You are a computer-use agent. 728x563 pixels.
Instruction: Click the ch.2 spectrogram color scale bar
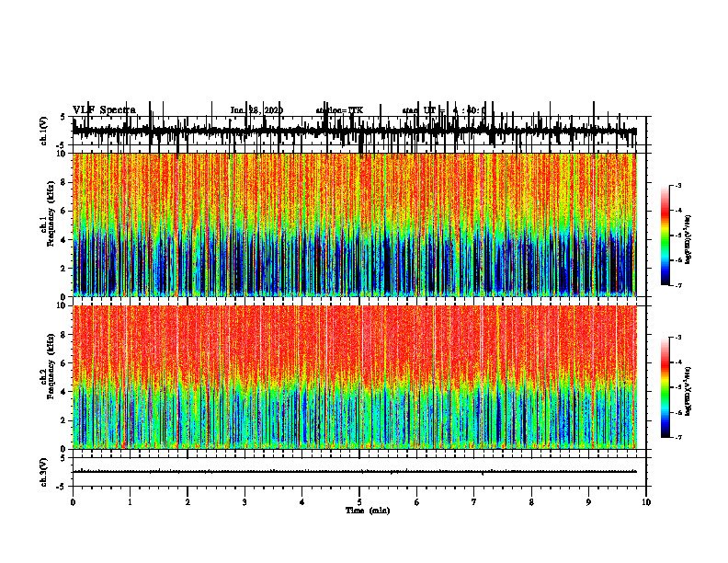(x=665, y=387)
